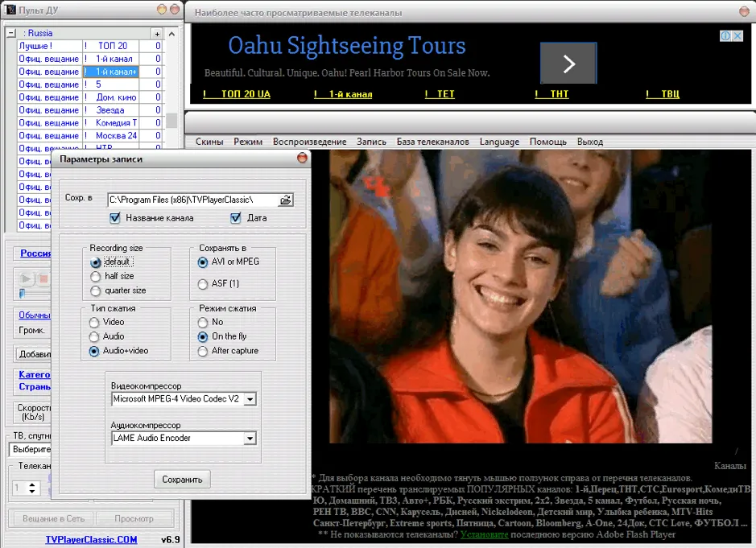Select Video compression type
The width and height of the screenshot is (756, 548).
click(x=94, y=322)
